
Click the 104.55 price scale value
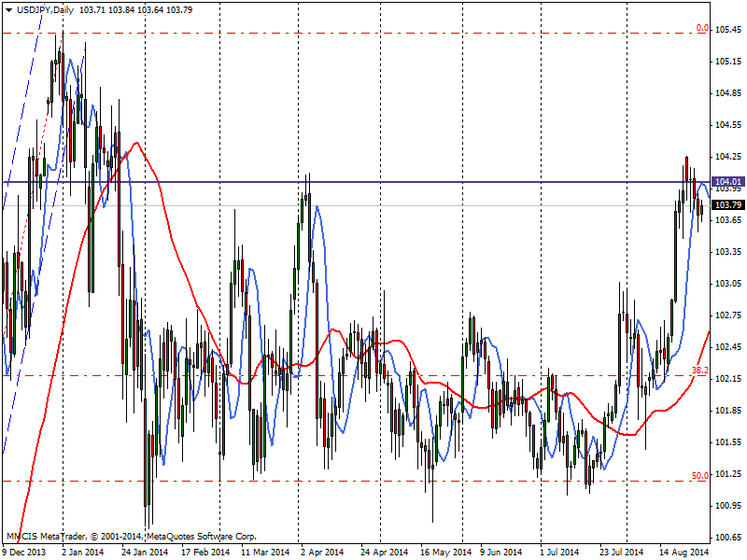(x=728, y=125)
